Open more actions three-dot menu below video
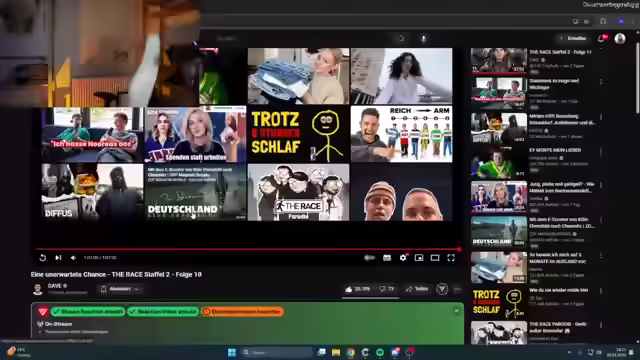 (x=457, y=289)
